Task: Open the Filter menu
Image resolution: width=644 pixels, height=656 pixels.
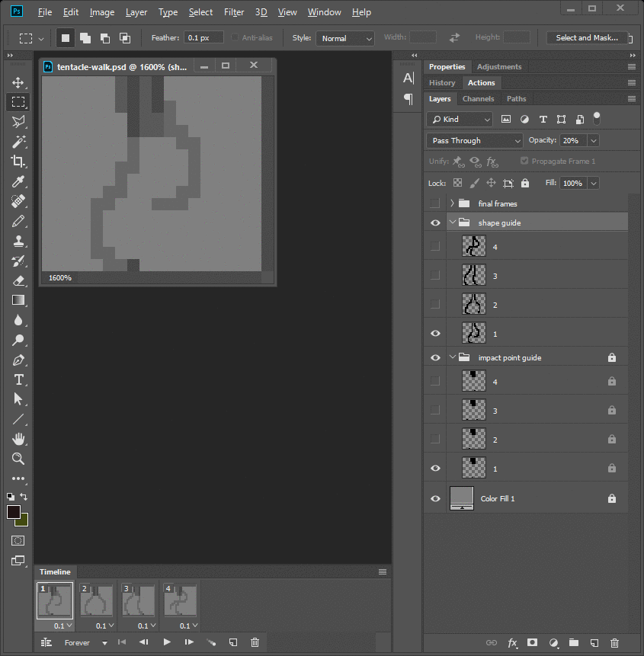Action: pos(234,12)
